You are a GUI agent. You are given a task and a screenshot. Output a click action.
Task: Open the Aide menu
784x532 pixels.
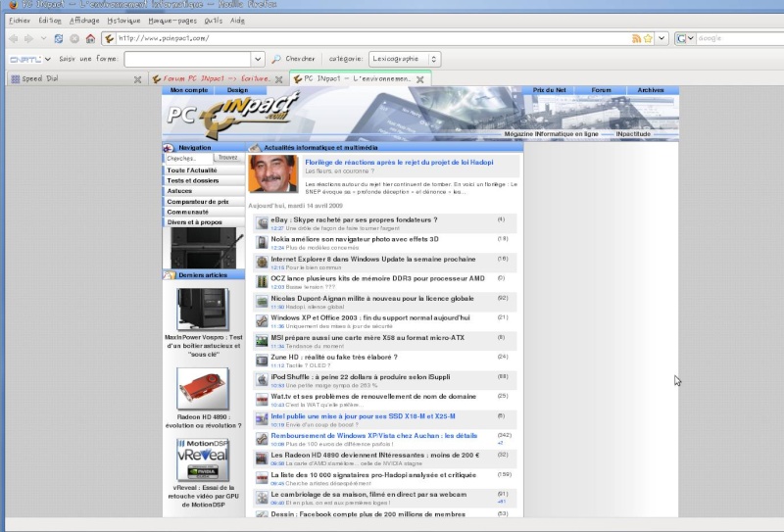tap(237, 21)
